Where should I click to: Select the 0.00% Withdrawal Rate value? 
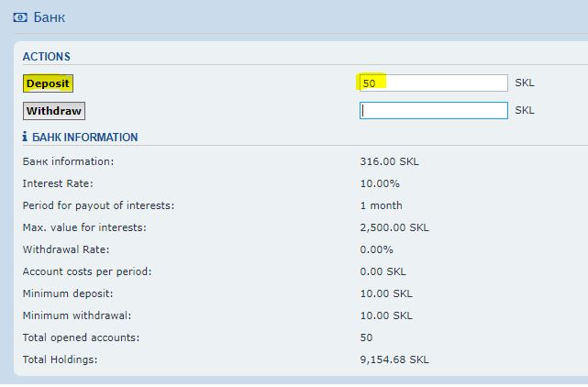[x=377, y=249]
